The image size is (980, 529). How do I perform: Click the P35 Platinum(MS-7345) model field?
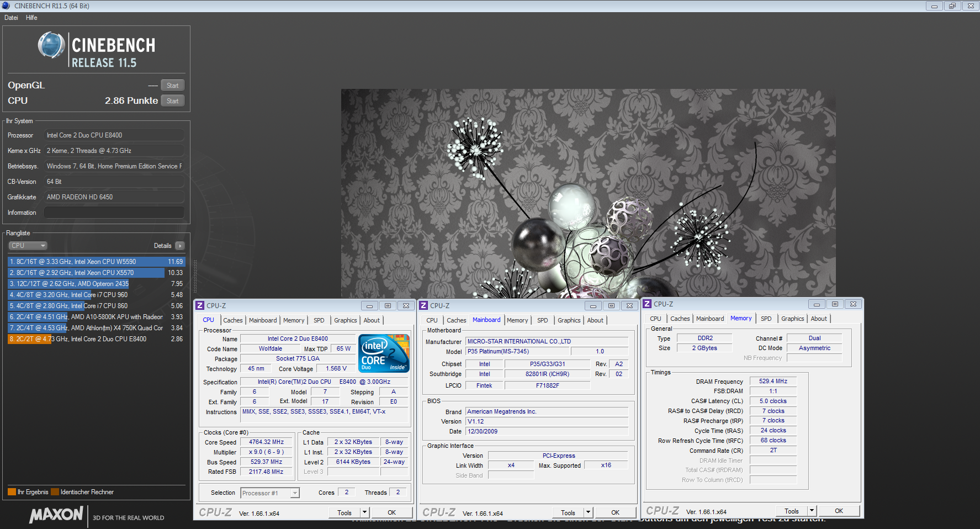coord(518,352)
